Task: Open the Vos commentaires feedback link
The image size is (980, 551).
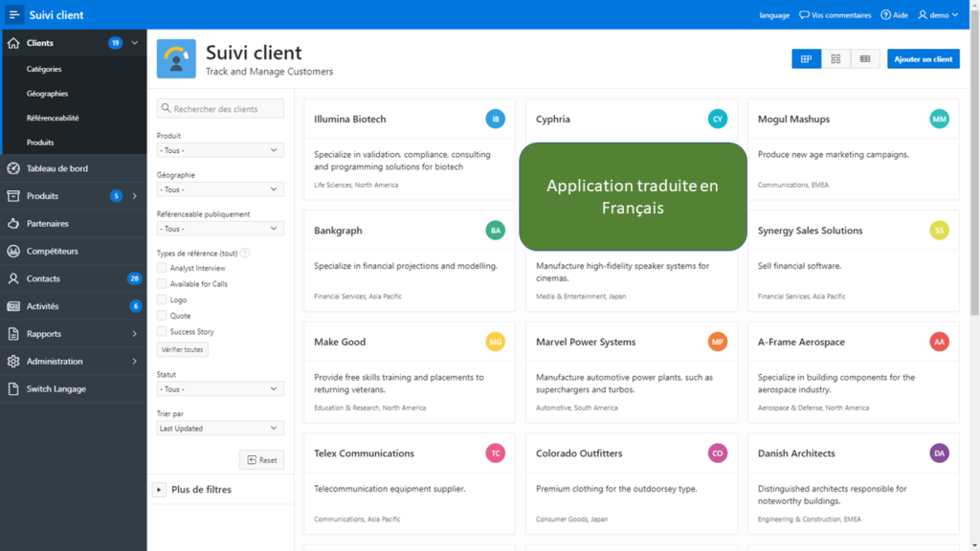Action: [835, 15]
